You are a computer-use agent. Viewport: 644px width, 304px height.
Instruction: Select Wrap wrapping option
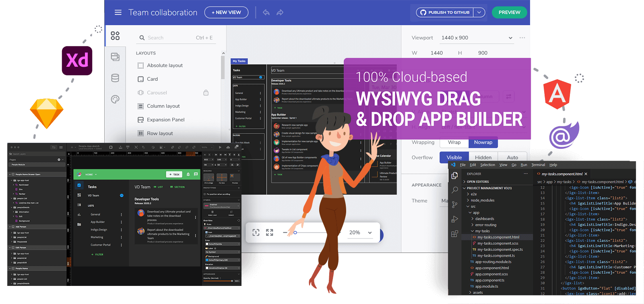tap(454, 142)
